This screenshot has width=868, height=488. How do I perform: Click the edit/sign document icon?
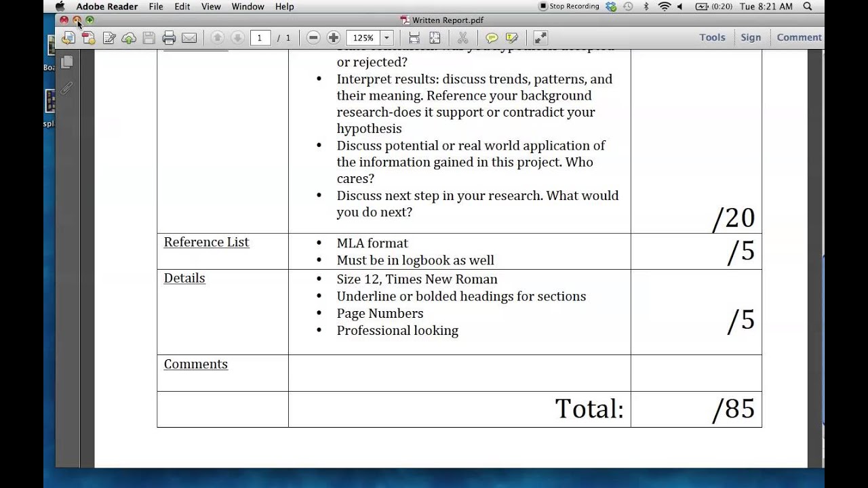pos(108,38)
